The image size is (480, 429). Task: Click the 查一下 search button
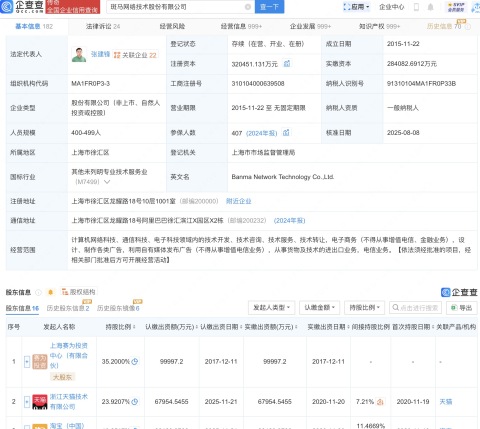point(269,7)
